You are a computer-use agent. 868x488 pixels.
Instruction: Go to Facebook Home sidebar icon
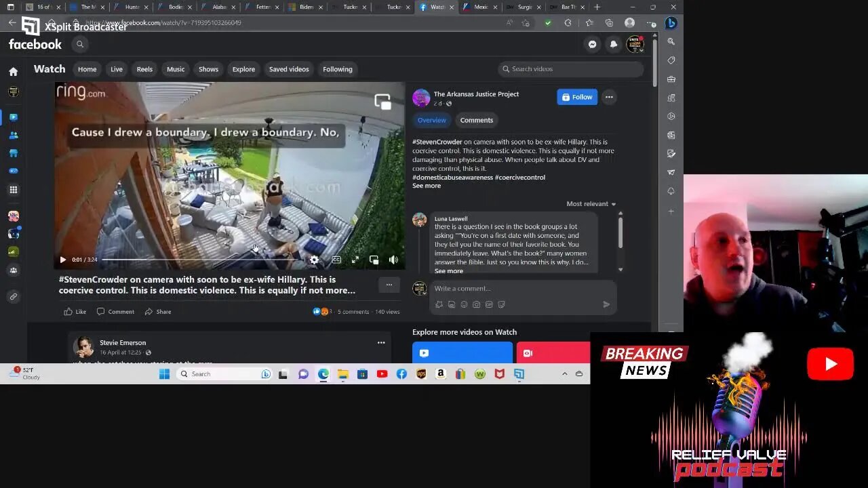(13, 71)
